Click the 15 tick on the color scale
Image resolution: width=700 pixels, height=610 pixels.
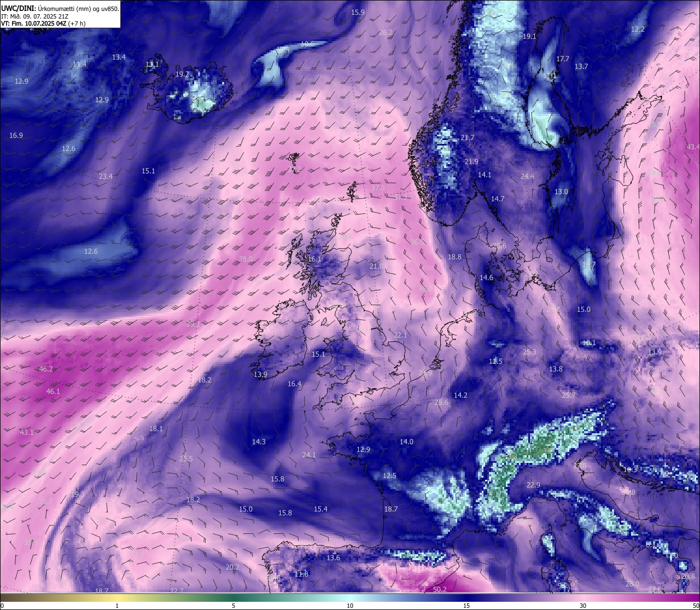466,606
